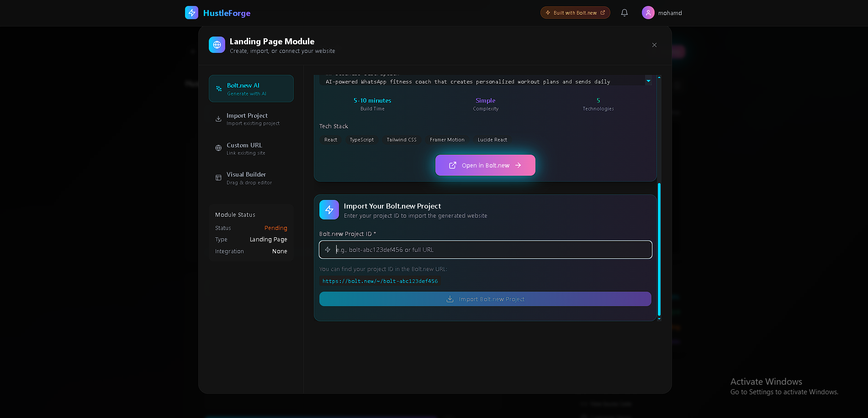Click the Tailwind CSS tech stack tag

402,140
